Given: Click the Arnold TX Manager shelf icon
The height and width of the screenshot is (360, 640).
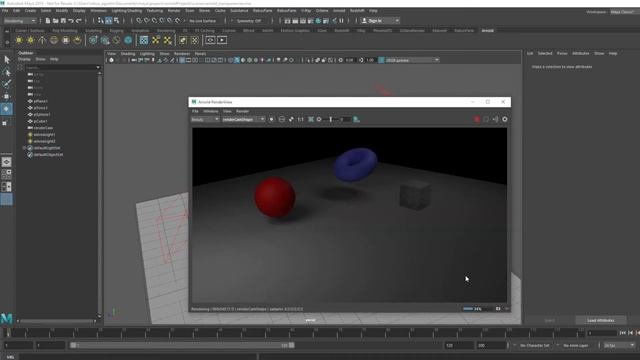Looking at the screenshot, I should point(144,40).
